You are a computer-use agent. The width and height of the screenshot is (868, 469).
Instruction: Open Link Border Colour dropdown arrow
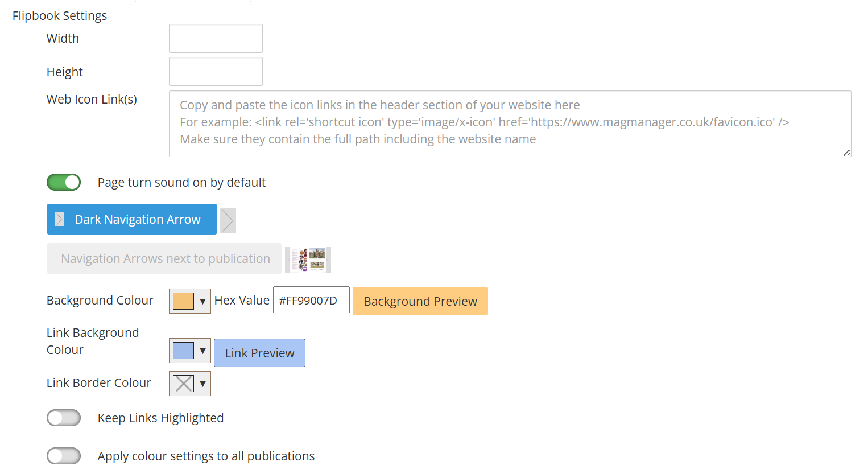(x=202, y=384)
